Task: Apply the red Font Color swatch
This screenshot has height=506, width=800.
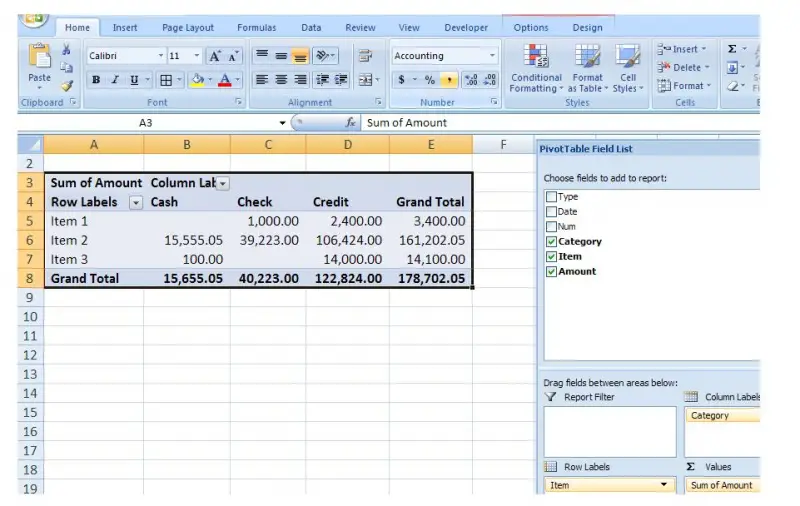Action: tap(224, 80)
